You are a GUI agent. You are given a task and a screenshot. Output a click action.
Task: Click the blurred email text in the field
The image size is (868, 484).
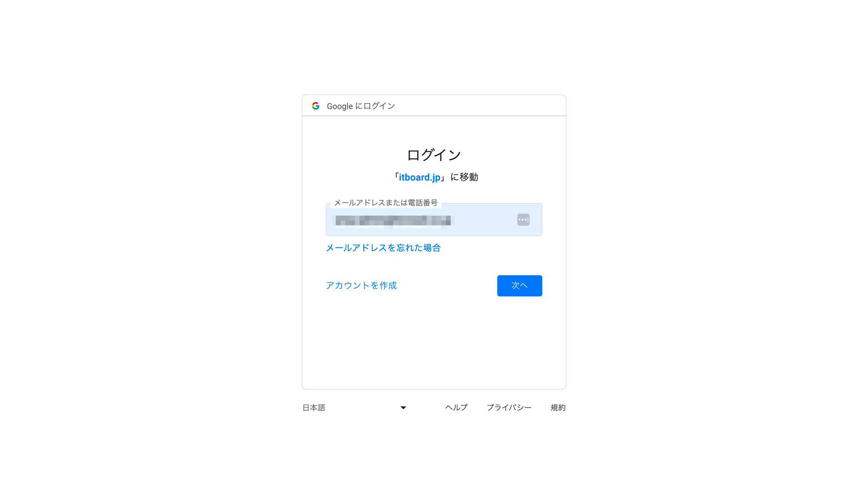393,221
